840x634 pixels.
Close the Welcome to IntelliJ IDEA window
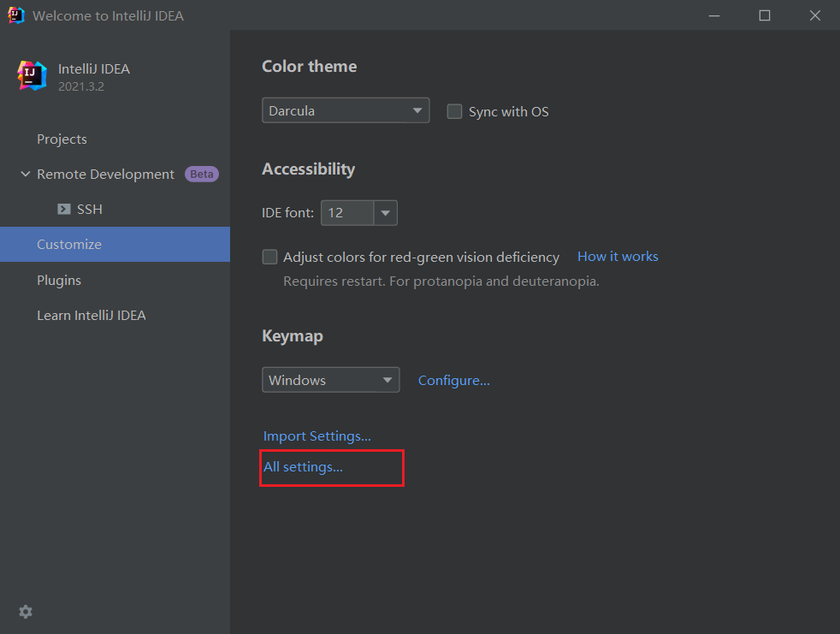[815, 15]
